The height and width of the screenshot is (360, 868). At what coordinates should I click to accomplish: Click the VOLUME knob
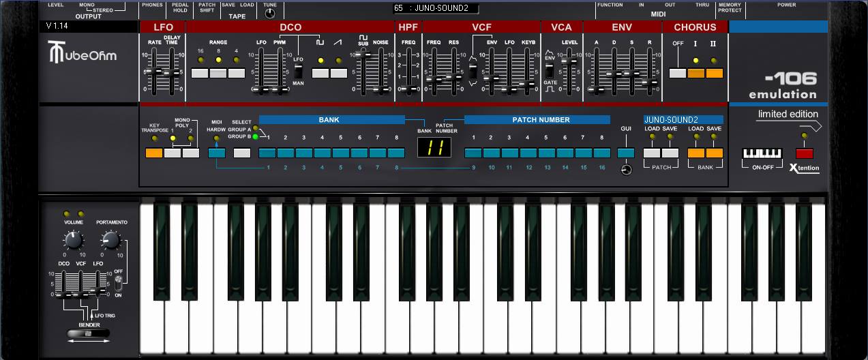(x=73, y=240)
